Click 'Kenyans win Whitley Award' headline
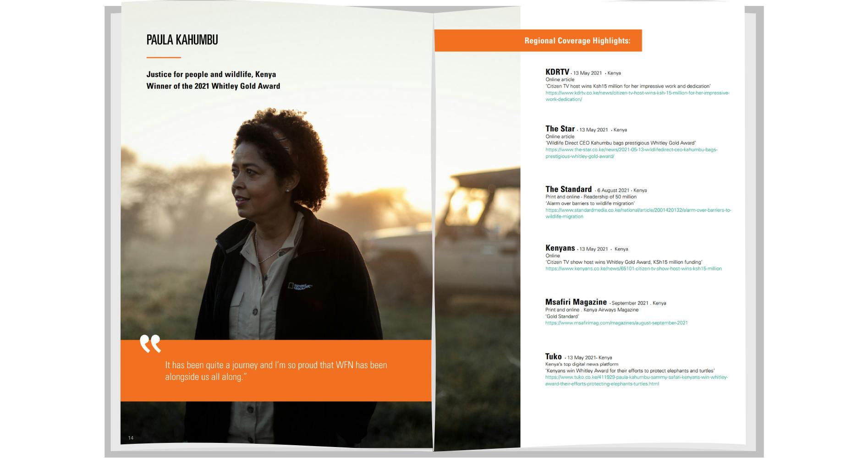This screenshot has height=458, width=868. pos(630,371)
